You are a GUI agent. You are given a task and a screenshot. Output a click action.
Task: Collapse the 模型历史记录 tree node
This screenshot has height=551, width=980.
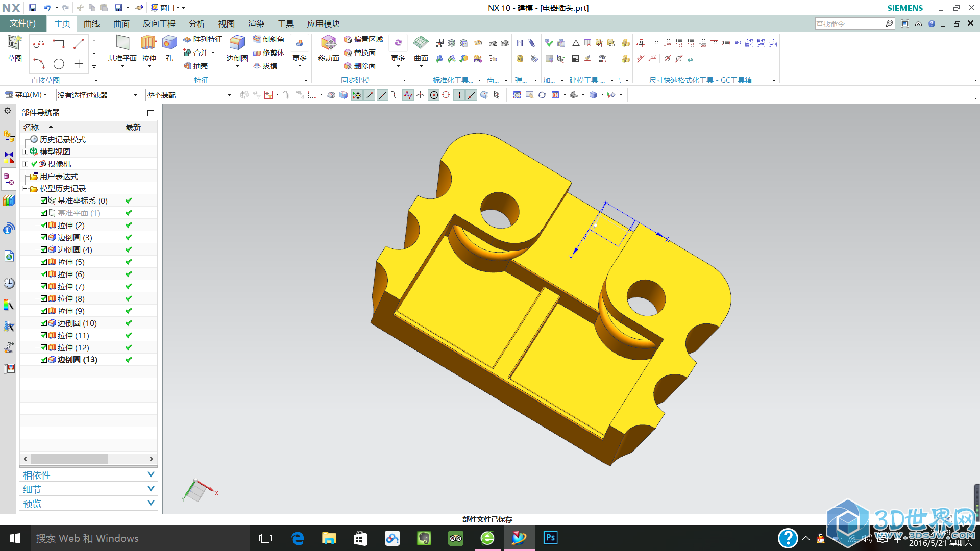click(25, 188)
